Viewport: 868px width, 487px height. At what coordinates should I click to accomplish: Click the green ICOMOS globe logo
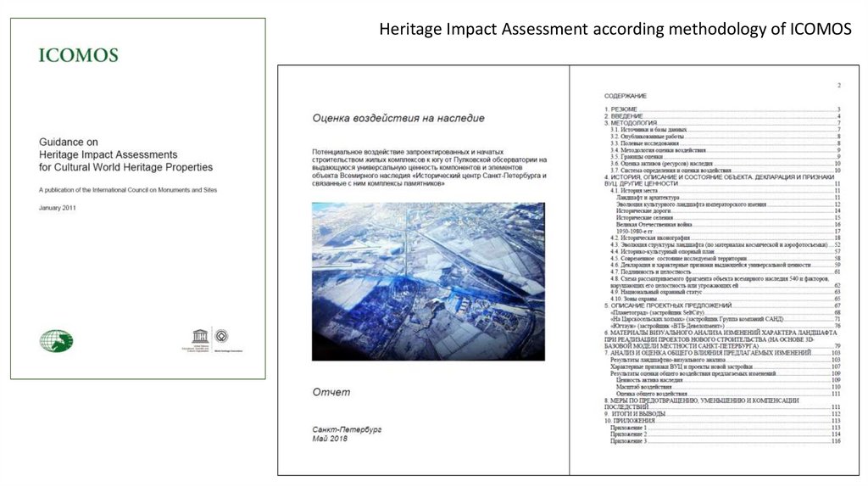[56, 341]
